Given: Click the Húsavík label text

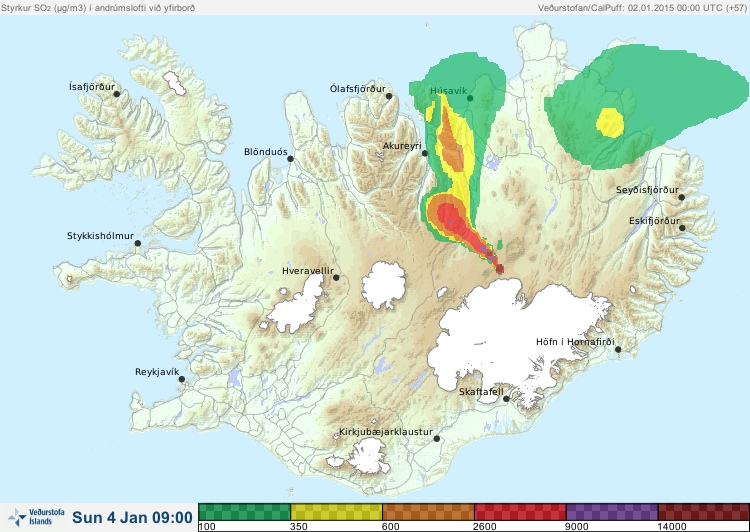Looking at the screenshot, I should (449, 91).
